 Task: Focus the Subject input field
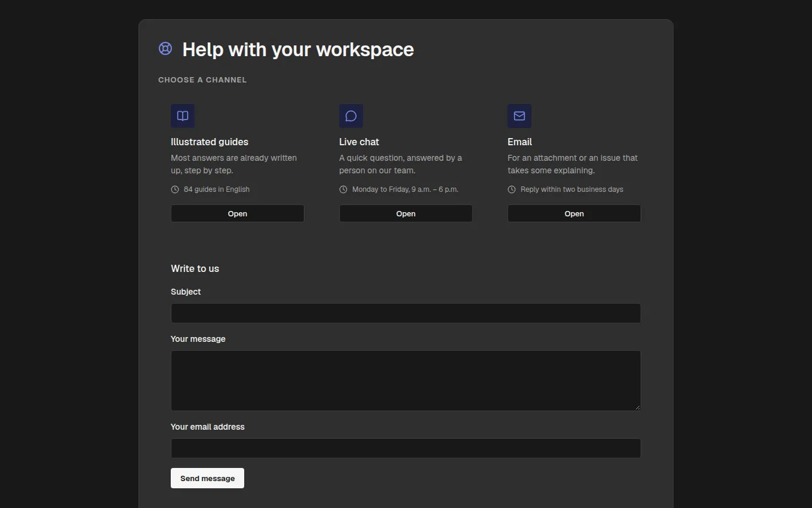(x=406, y=313)
